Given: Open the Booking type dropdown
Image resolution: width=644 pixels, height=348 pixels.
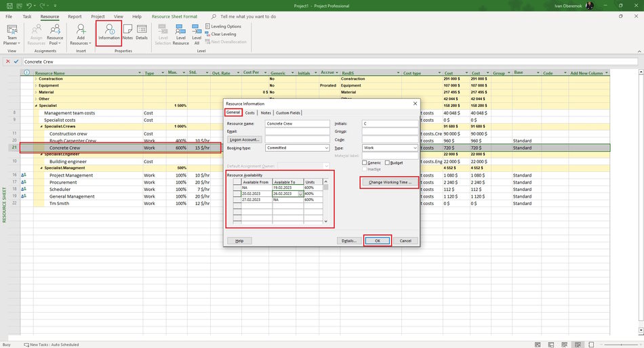Looking at the screenshot, I should click(327, 148).
